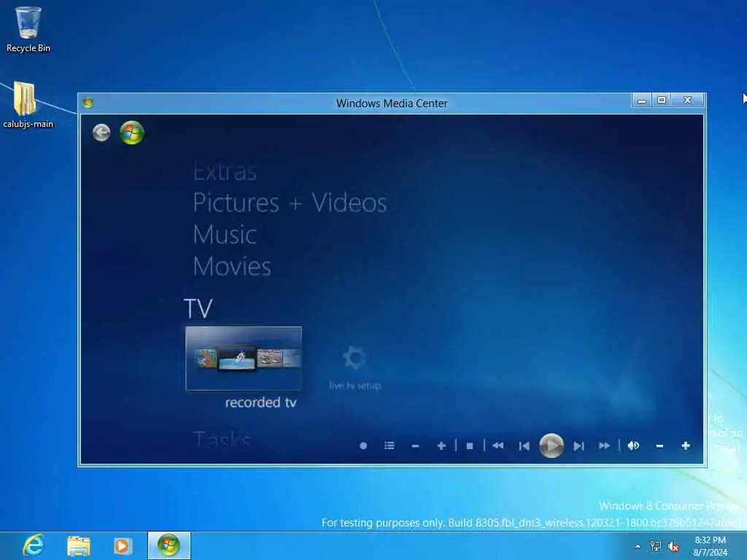Viewport: 747px width, 560px height.
Task: Lower volume with the minus button
Action: tap(659, 446)
